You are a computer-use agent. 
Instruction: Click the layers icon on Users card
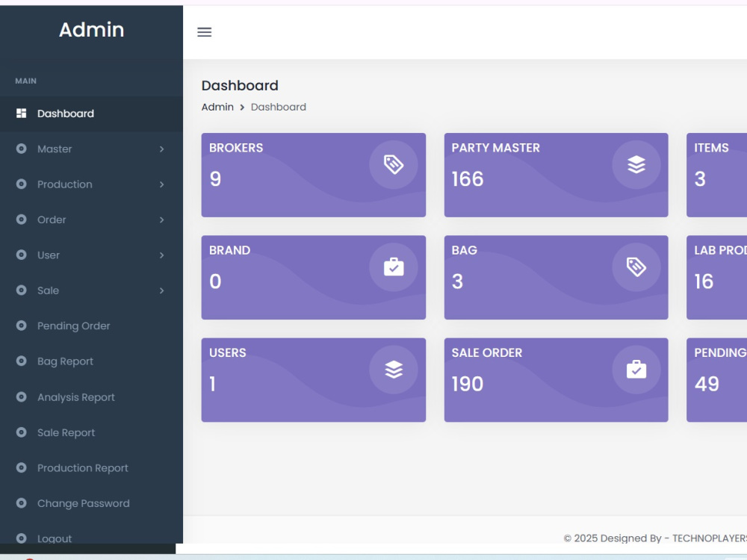[394, 370]
